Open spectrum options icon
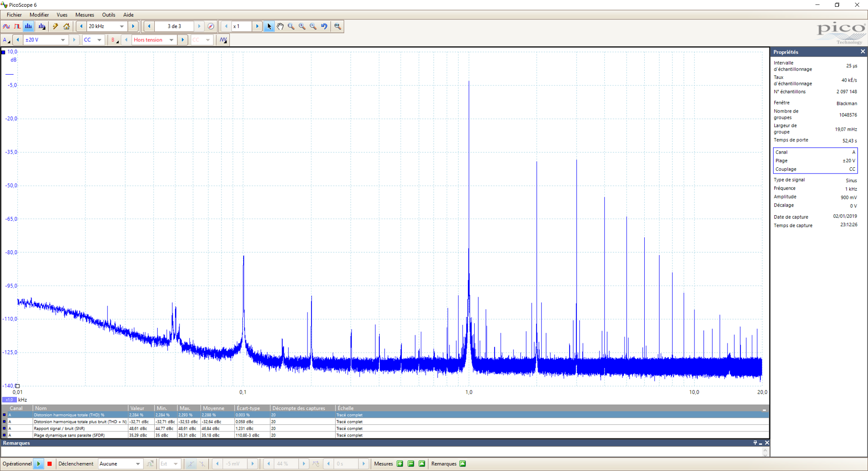This screenshot has width=868, height=471. pos(42,26)
